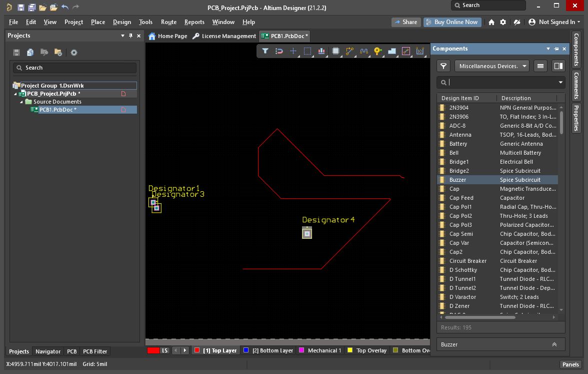588x374 pixels.
Task: Open project settings gear in Projects panel
Action: click(x=74, y=53)
